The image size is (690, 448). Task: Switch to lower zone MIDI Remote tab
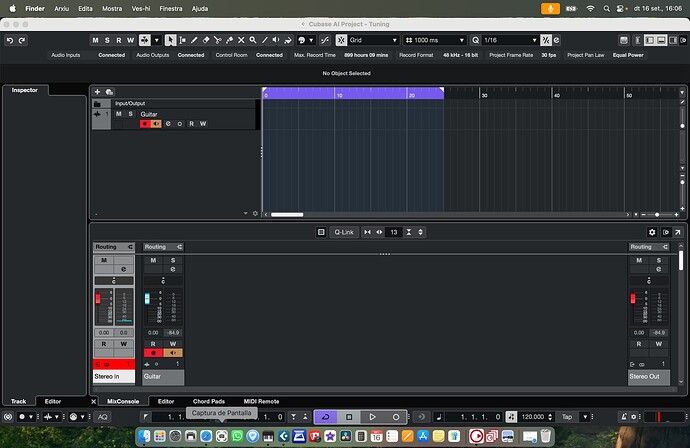click(261, 401)
